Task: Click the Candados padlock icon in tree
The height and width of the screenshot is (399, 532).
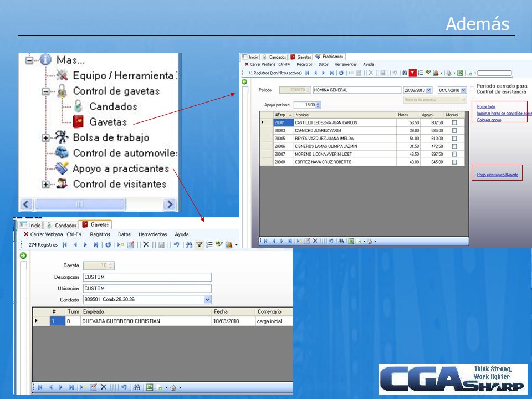Action: coord(78,106)
